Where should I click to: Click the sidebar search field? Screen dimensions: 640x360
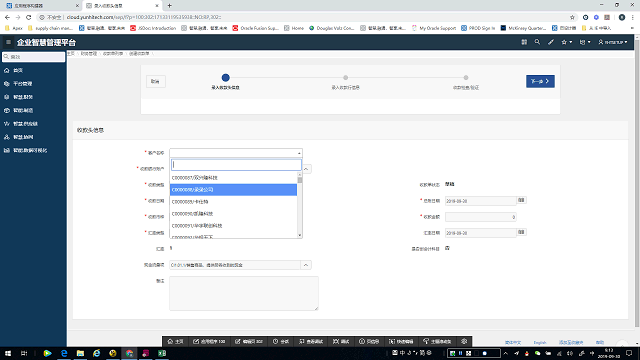pos(33,57)
